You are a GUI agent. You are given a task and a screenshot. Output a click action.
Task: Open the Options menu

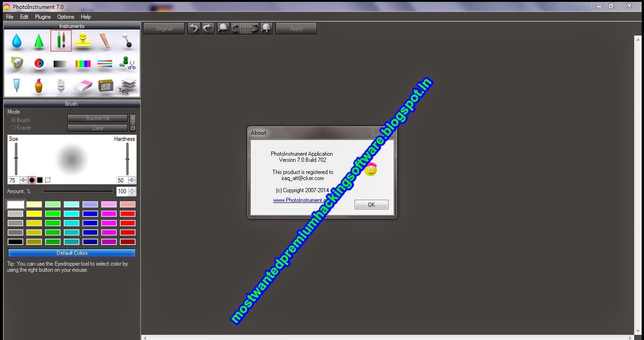point(66,17)
